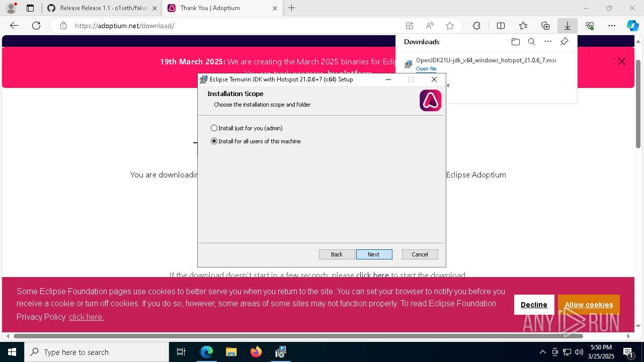Pin the Downloads panel
The image size is (644, 362).
pyautogui.click(x=565, y=42)
